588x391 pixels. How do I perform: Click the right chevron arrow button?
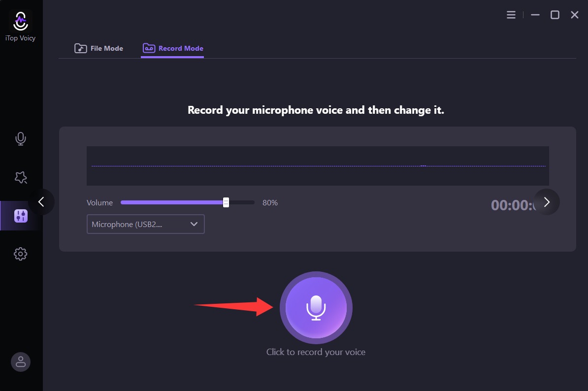(x=547, y=202)
